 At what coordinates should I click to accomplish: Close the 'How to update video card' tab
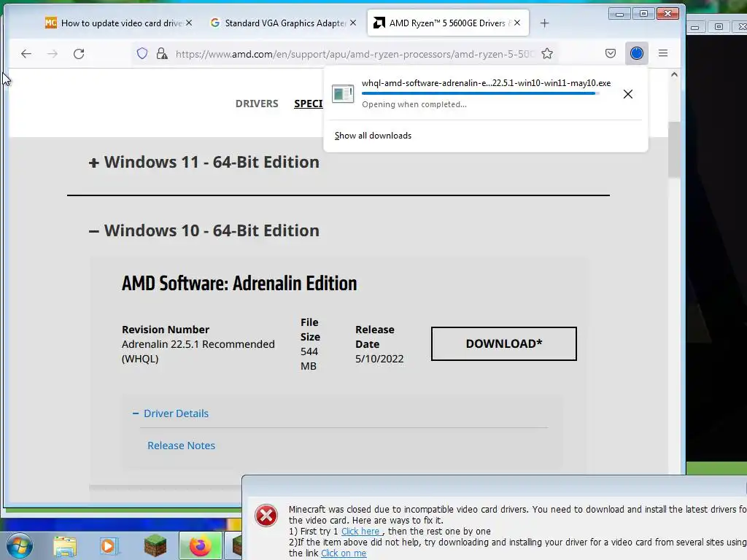click(x=189, y=23)
